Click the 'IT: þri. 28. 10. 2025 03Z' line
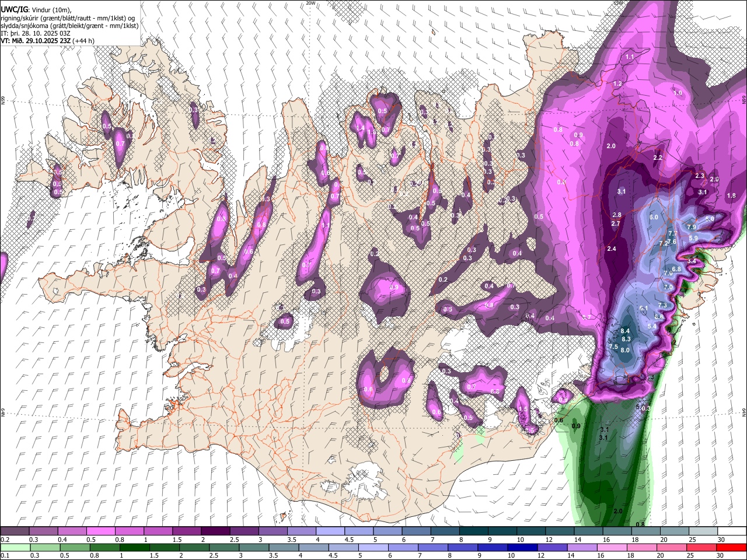The image size is (747, 560). [36, 33]
